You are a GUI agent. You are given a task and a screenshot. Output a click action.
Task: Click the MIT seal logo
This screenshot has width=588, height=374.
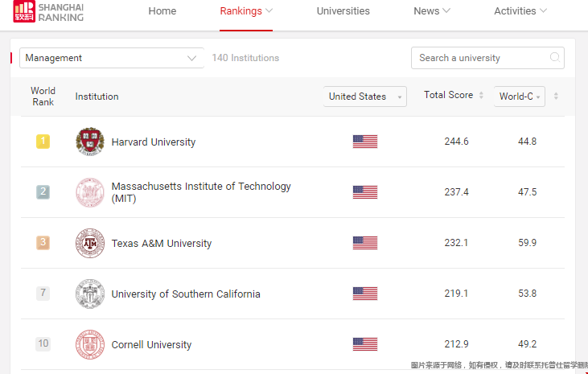click(90, 192)
